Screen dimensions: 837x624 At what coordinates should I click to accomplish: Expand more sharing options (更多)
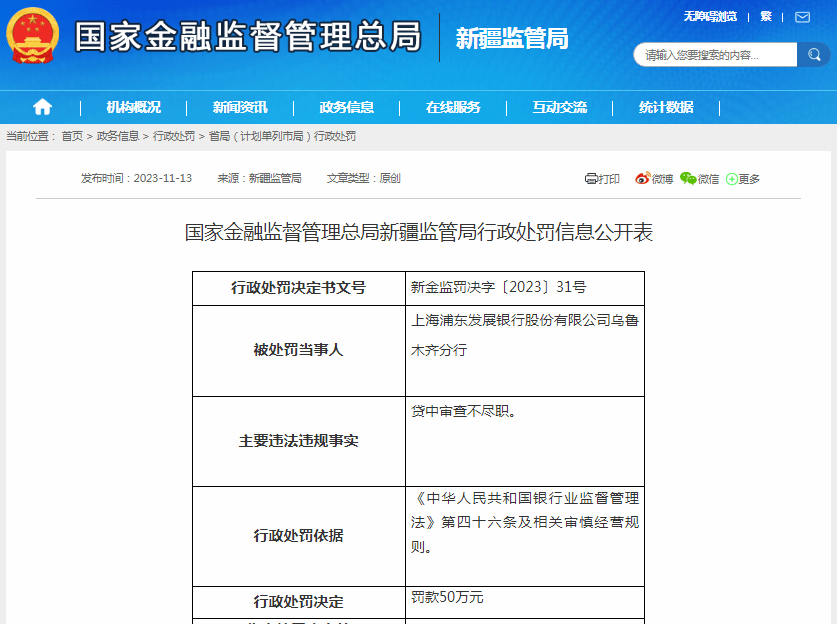(x=743, y=179)
